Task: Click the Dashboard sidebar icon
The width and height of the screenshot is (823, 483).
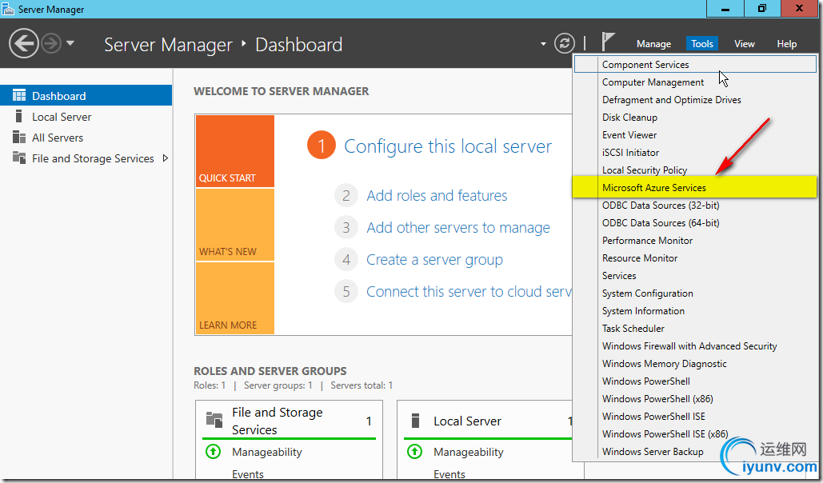Action: tap(19, 95)
